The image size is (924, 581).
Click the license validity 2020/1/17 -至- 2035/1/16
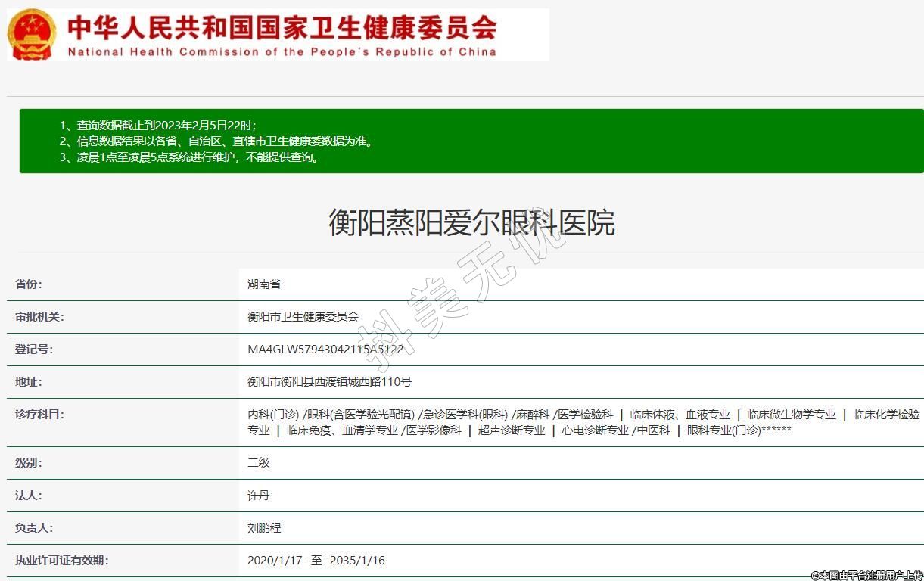[x=316, y=561]
